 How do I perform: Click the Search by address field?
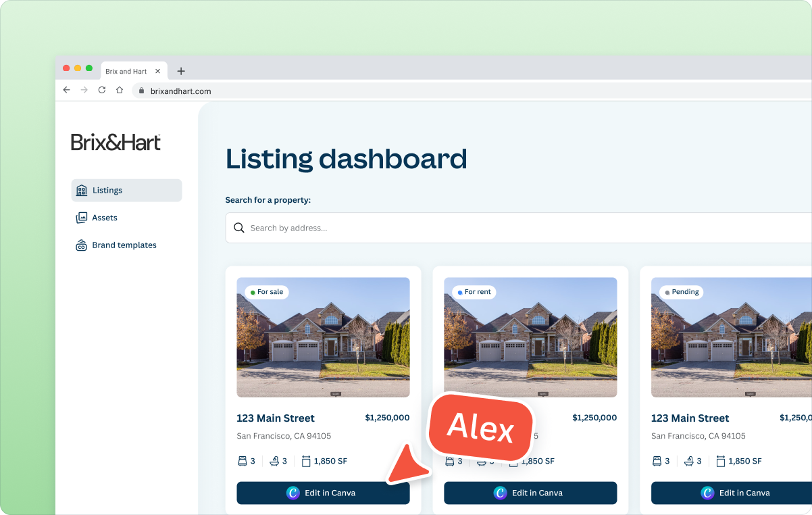click(x=473, y=228)
